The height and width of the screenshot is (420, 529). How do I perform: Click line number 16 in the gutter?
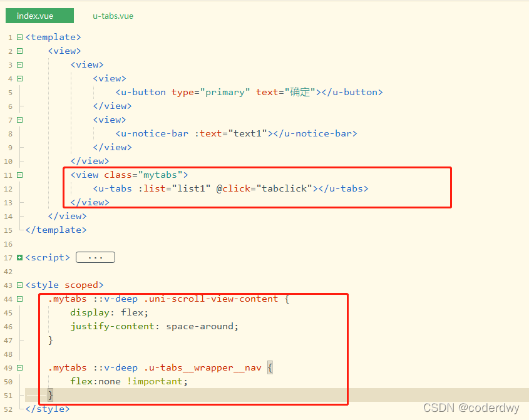click(8, 244)
